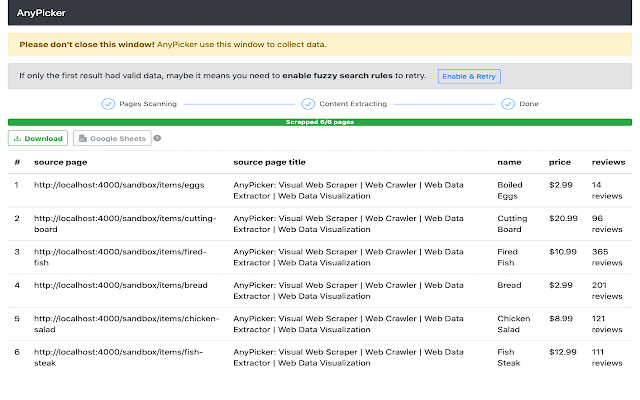The image size is (640, 400).
Task: Click the Google Sheets icon
Action: (x=83, y=139)
